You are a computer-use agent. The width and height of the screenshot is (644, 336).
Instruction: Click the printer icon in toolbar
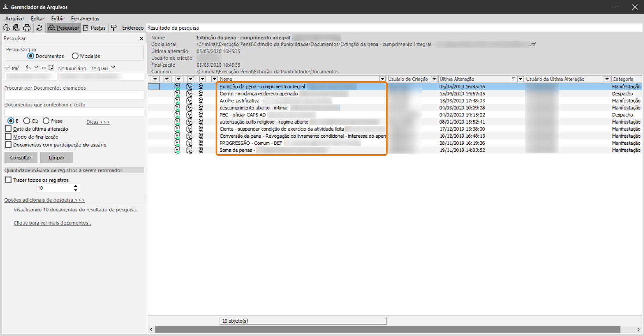tap(27, 28)
